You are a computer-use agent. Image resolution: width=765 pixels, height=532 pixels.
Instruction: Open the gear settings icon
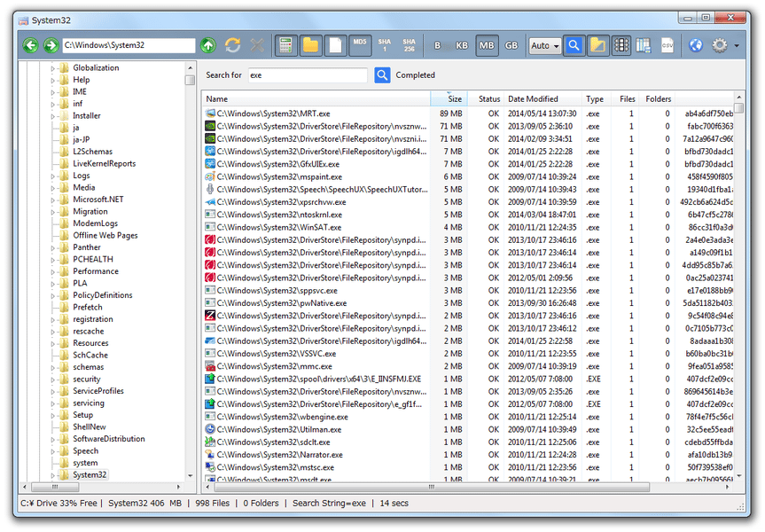point(720,45)
